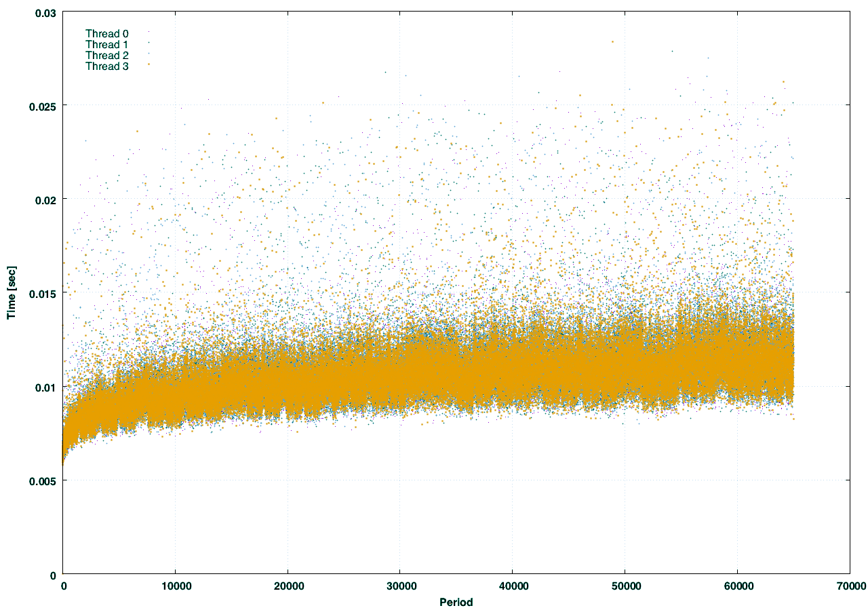
Task: Click the 0.005 y-axis tick label
Action: point(42,480)
